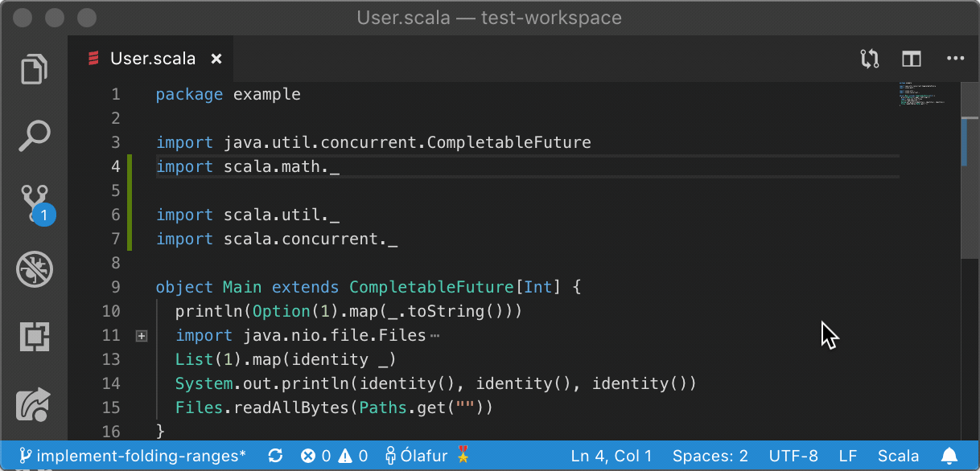The height and width of the screenshot is (471, 980).
Task: Open the Debug view in activity bar
Action: click(35, 270)
